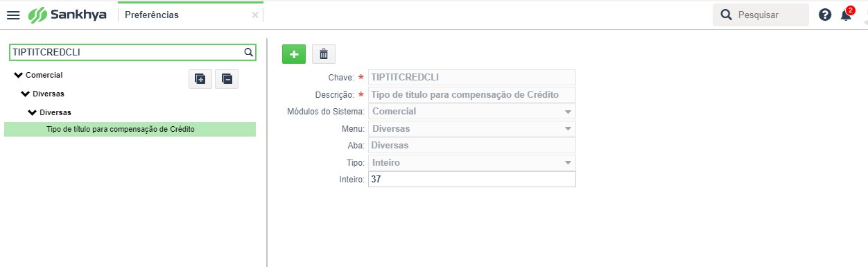Focus the Pesquisar search box
The image size is (868, 267).
[x=761, y=15]
